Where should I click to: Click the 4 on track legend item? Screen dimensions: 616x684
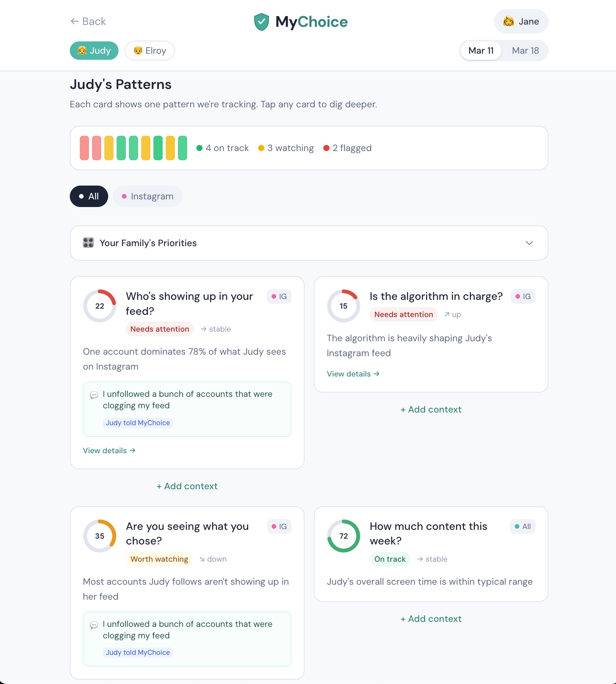(222, 148)
